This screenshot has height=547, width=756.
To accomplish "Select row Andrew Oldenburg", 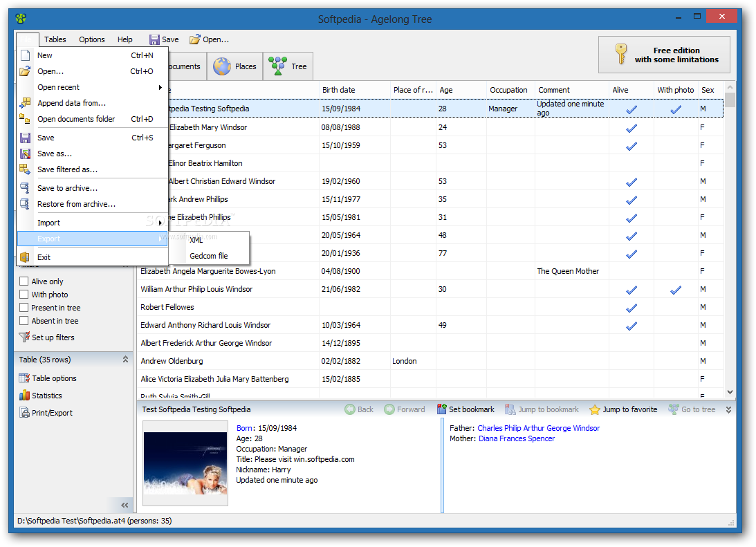I will point(430,361).
